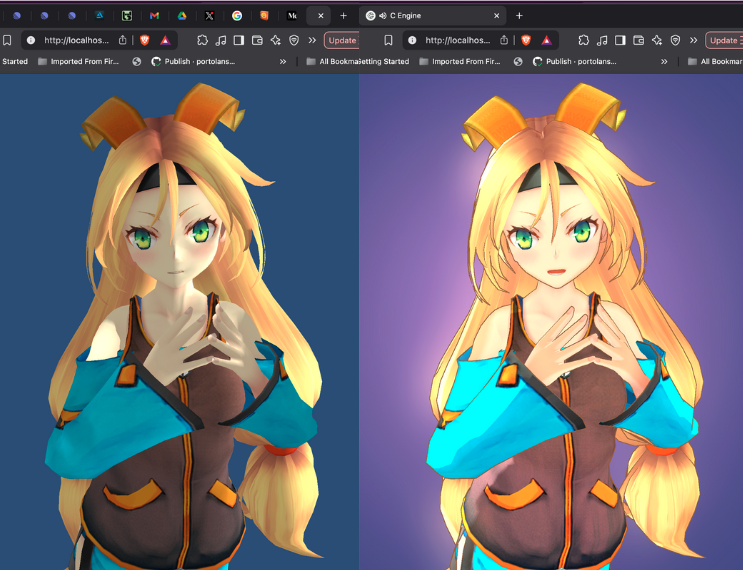Open Leo AI sparkle icon in right window

click(657, 40)
